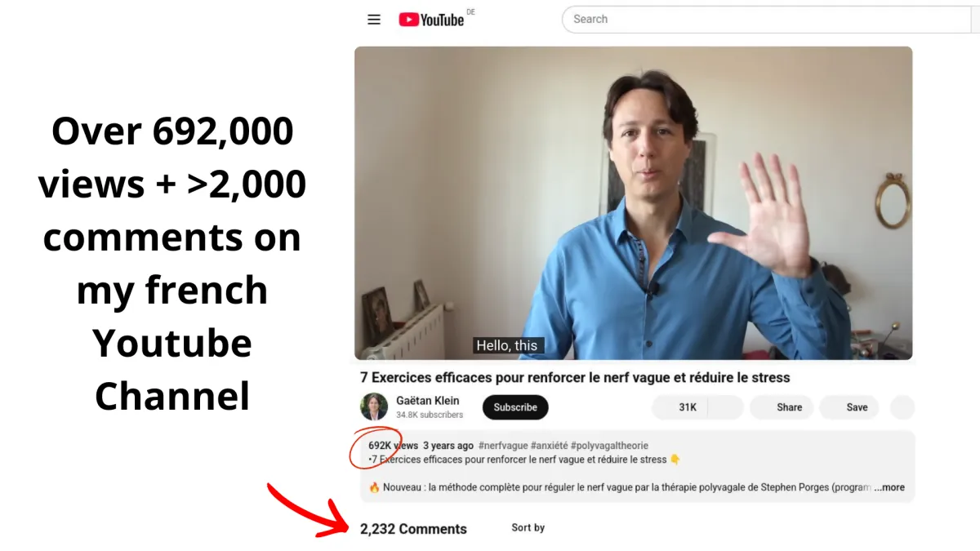The image size is (980, 551).
Task: Open Gaëtan Klein's channel avatar
Action: pos(374,407)
